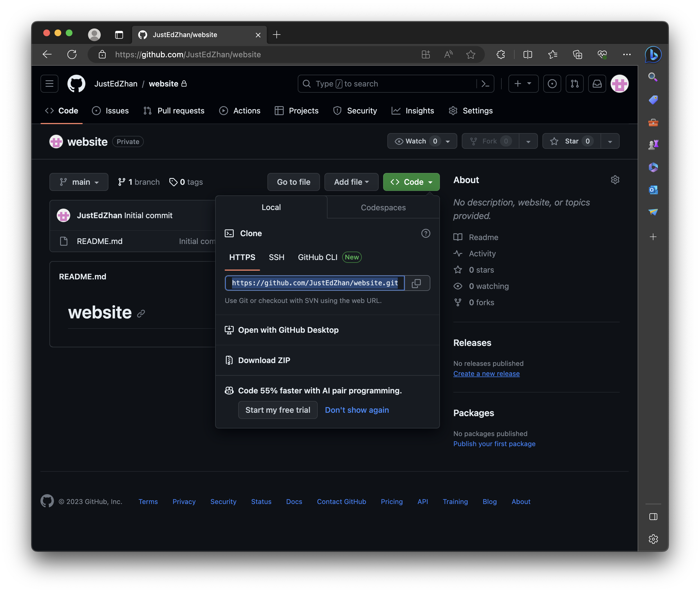Open the GitHub command palette icon
Screen dimensions: 700x593
[x=485, y=84]
